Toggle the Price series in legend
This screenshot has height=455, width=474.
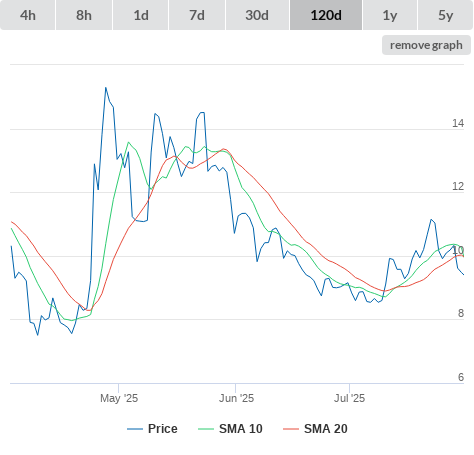152,429
